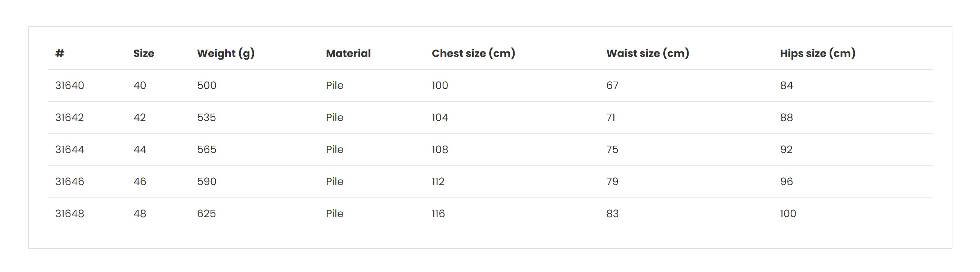Select product number 31644
This screenshot has width=980, height=272.
70,149
